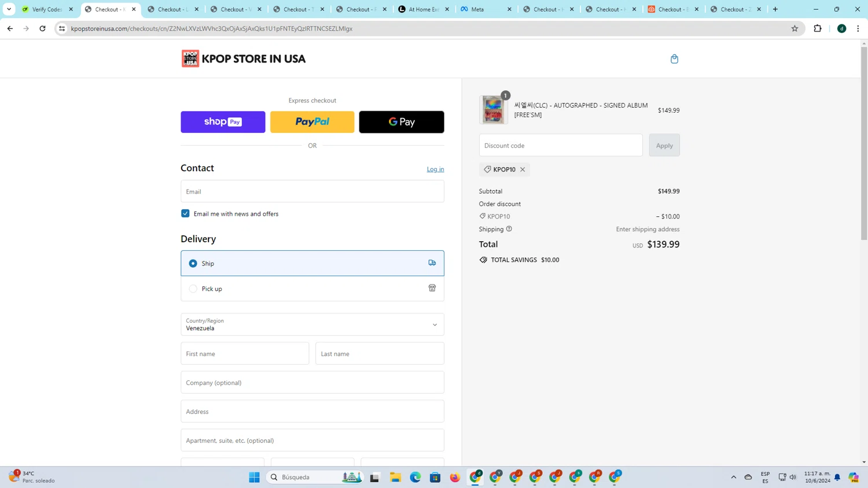View site information icon in address bar
Viewport: 868px width, 488px height.
(x=62, y=28)
